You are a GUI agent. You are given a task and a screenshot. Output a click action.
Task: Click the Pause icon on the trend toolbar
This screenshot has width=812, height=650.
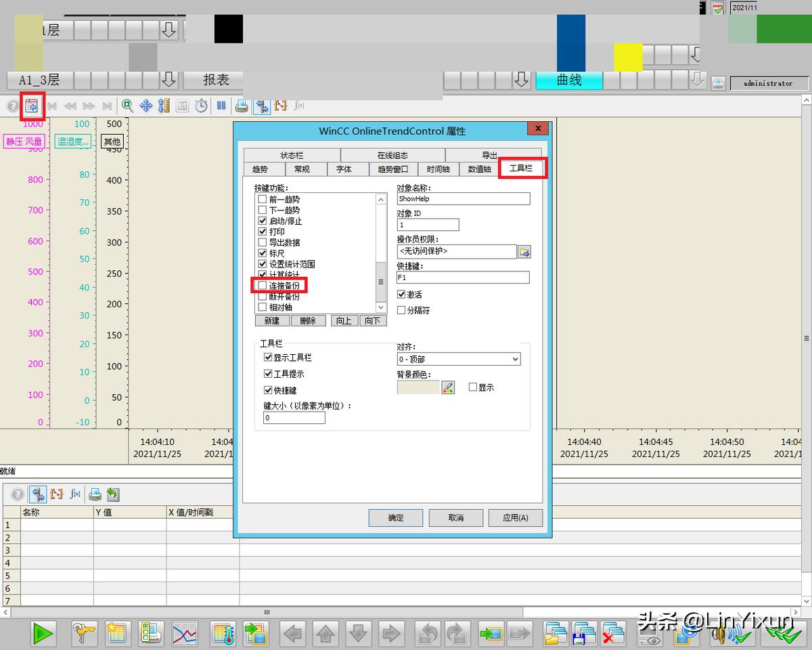point(222,106)
